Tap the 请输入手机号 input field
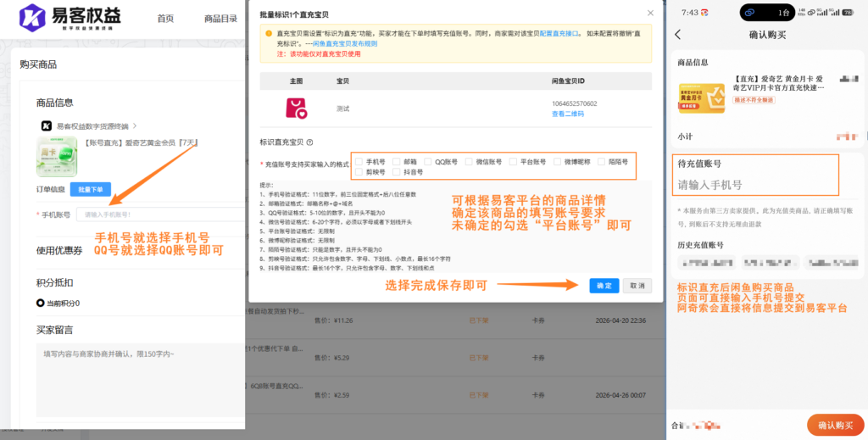 (x=755, y=185)
